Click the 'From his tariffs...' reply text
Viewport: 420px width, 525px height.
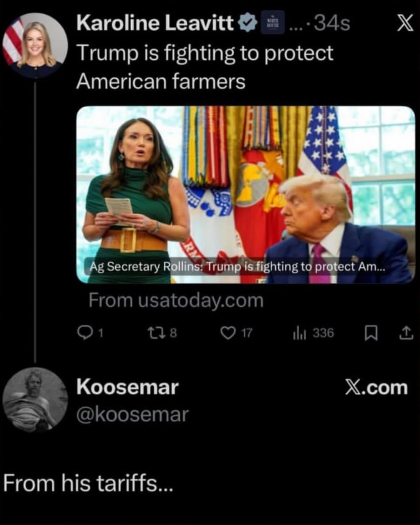click(x=88, y=483)
